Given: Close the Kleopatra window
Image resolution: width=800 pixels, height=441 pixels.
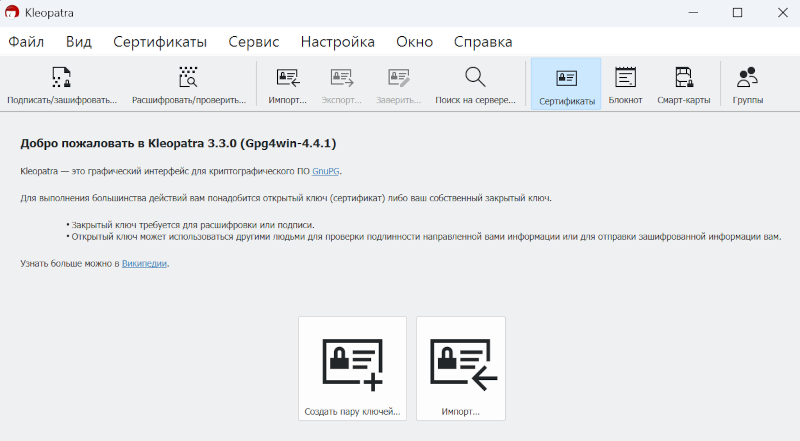Looking at the screenshot, I should tap(783, 12).
